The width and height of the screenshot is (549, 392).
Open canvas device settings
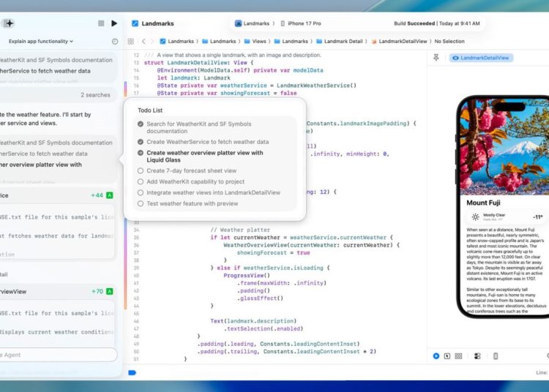tap(477, 356)
